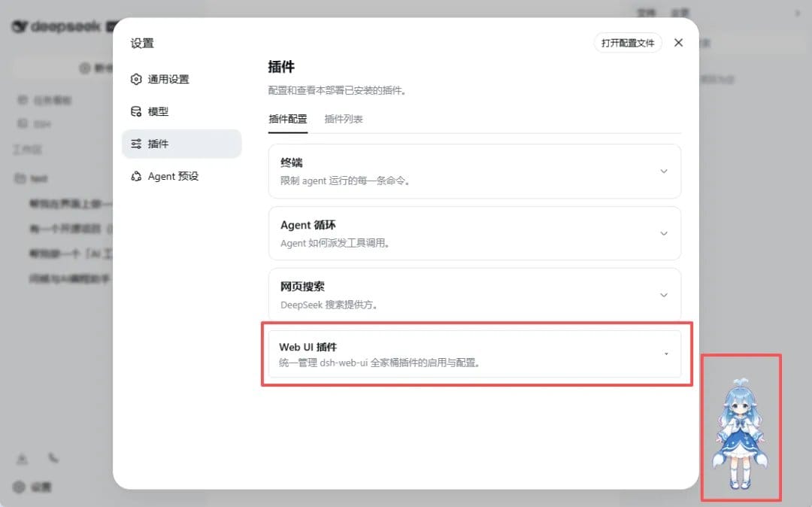Expand the Web UI 插件 section arrow
The image size is (812, 507).
point(666,354)
